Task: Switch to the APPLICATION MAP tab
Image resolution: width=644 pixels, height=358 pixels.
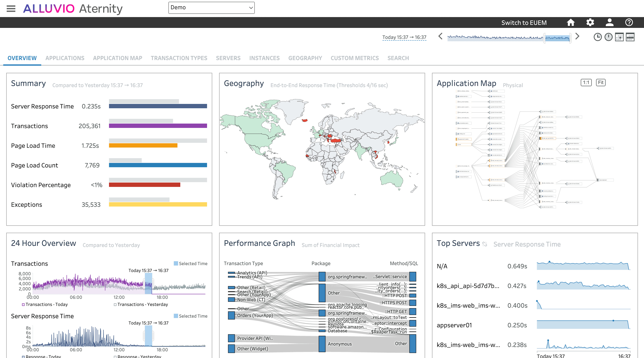Action: pyautogui.click(x=118, y=58)
